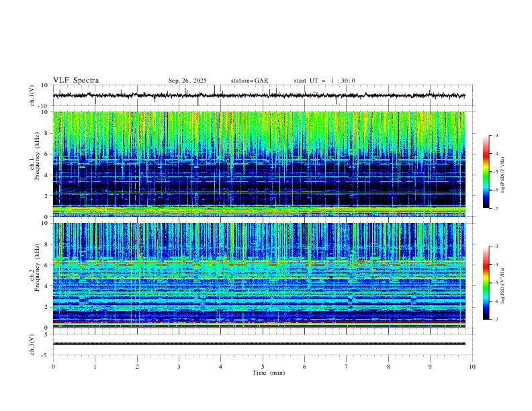532x411 pixels.
Task: Click the "Time (min)" axis label
Action: 269,373
